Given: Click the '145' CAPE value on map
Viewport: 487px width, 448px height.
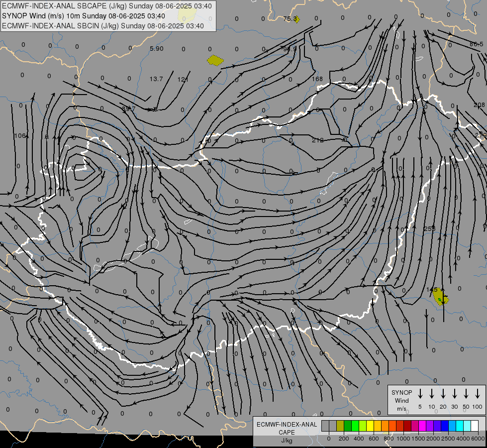Looking at the screenshot, I should [432, 289].
